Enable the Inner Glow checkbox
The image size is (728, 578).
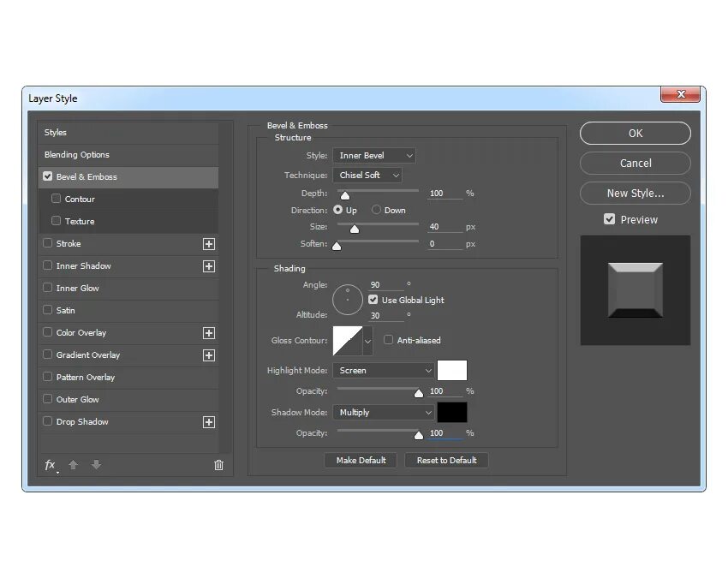[x=47, y=288]
